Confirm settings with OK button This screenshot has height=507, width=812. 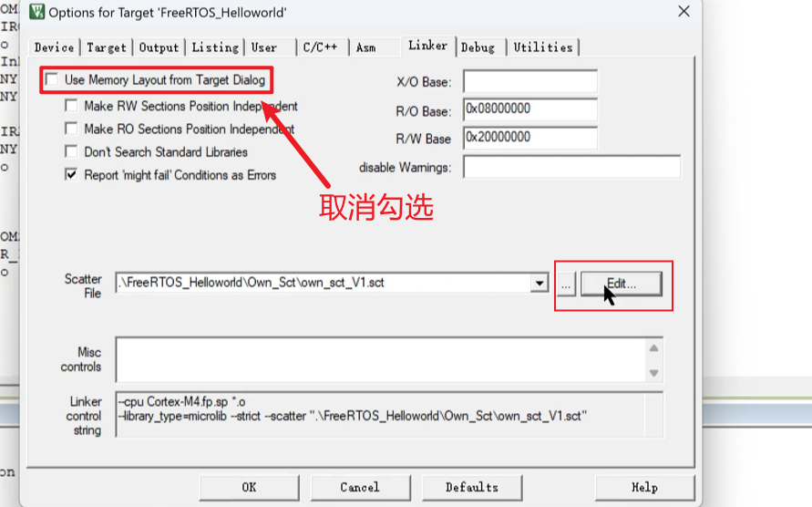(x=249, y=488)
